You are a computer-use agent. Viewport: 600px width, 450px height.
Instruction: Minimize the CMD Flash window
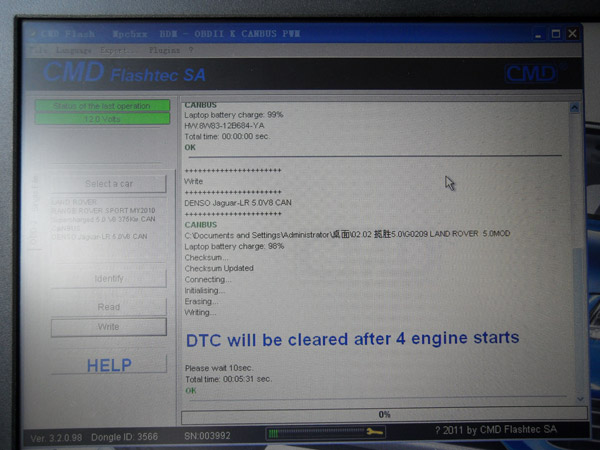(x=539, y=34)
